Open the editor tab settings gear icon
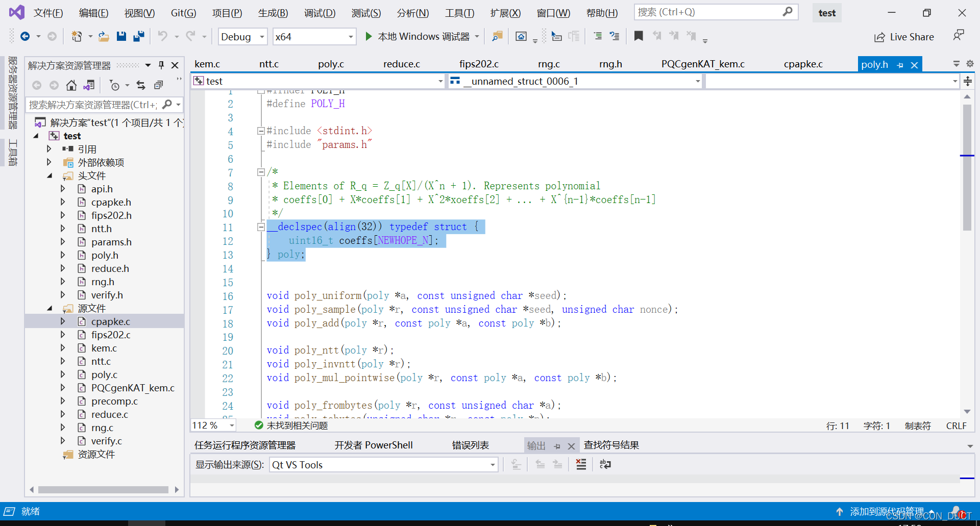980x526 pixels. (x=970, y=64)
